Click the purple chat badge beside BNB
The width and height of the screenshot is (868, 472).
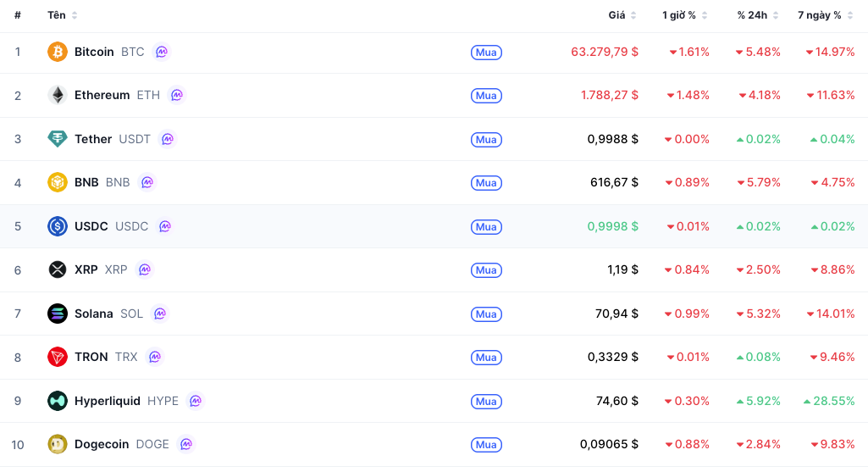coord(147,182)
